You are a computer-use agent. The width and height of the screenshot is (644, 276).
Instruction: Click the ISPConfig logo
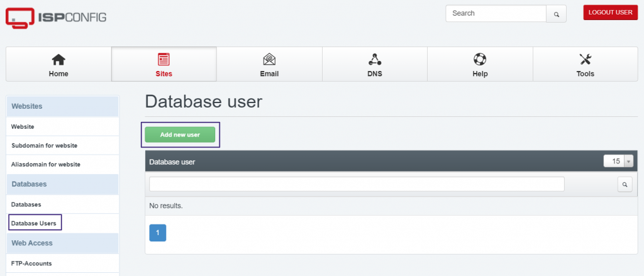pos(56,17)
